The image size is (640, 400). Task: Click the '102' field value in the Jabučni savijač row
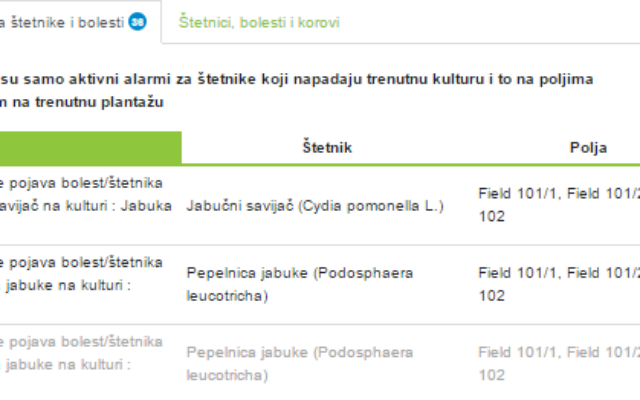tap(491, 216)
